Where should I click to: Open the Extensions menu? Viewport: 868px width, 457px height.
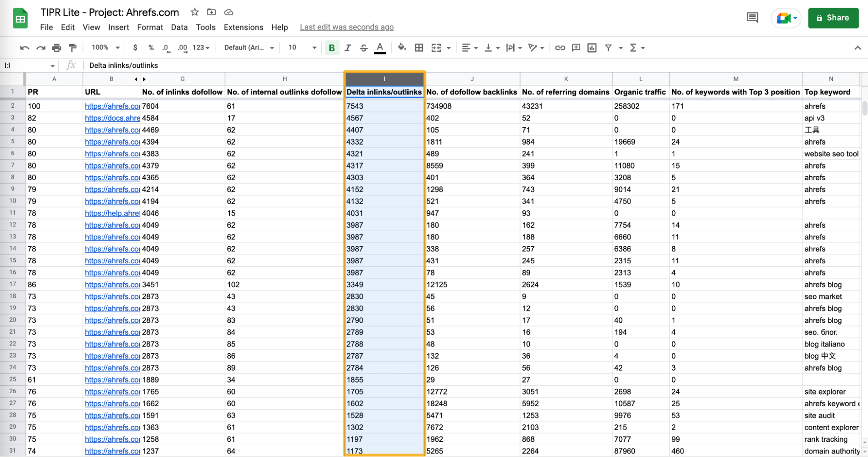(243, 27)
